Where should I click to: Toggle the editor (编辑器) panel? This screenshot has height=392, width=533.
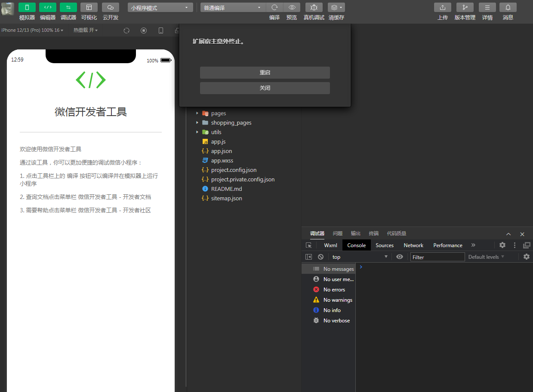click(x=48, y=7)
